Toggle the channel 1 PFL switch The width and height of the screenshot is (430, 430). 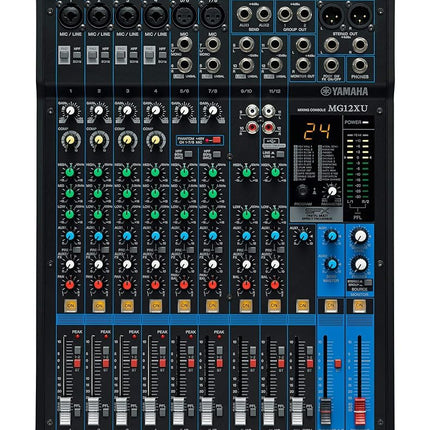[77, 412]
